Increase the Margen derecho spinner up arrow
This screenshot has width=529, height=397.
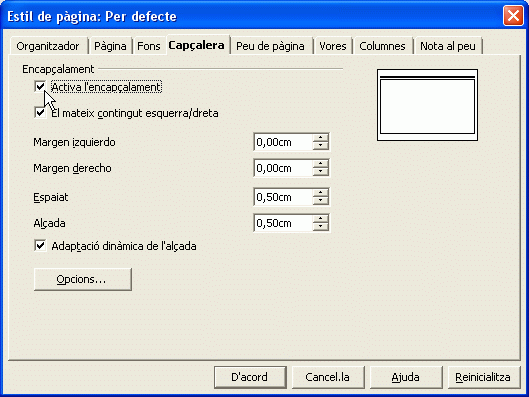(320, 164)
